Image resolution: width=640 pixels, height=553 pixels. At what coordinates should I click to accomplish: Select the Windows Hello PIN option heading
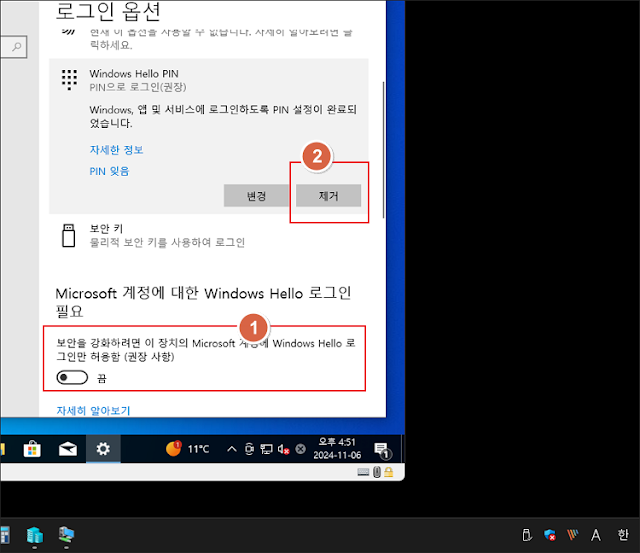(134, 74)
